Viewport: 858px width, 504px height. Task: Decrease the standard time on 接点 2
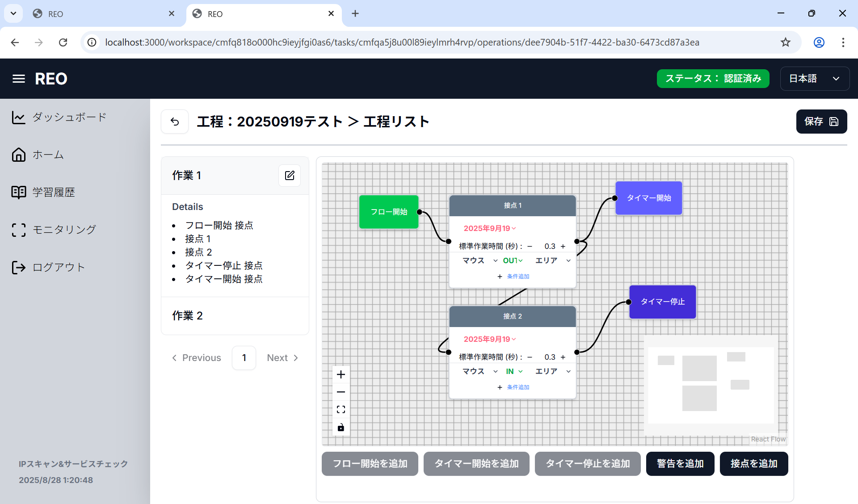coord(530,357)
